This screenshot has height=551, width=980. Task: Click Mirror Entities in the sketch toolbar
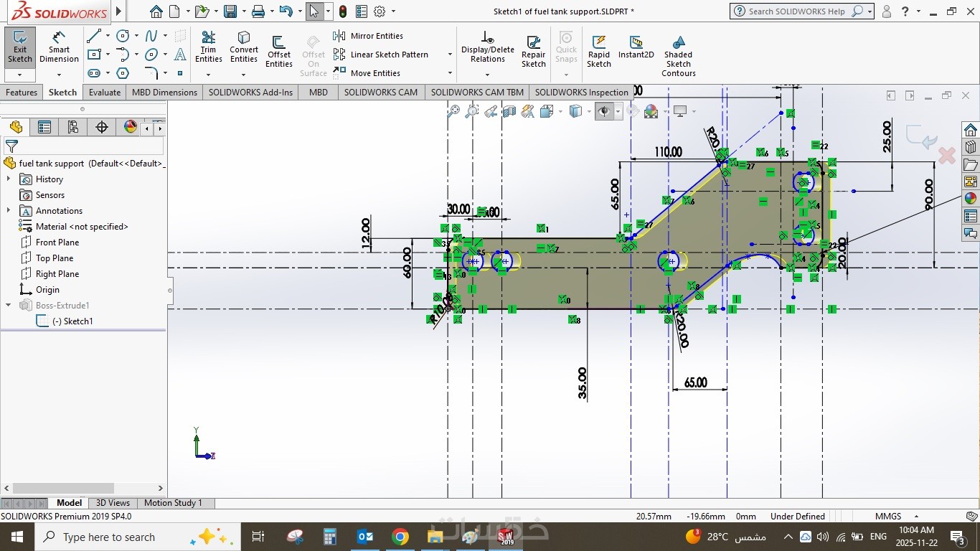[x=369, y=36]
